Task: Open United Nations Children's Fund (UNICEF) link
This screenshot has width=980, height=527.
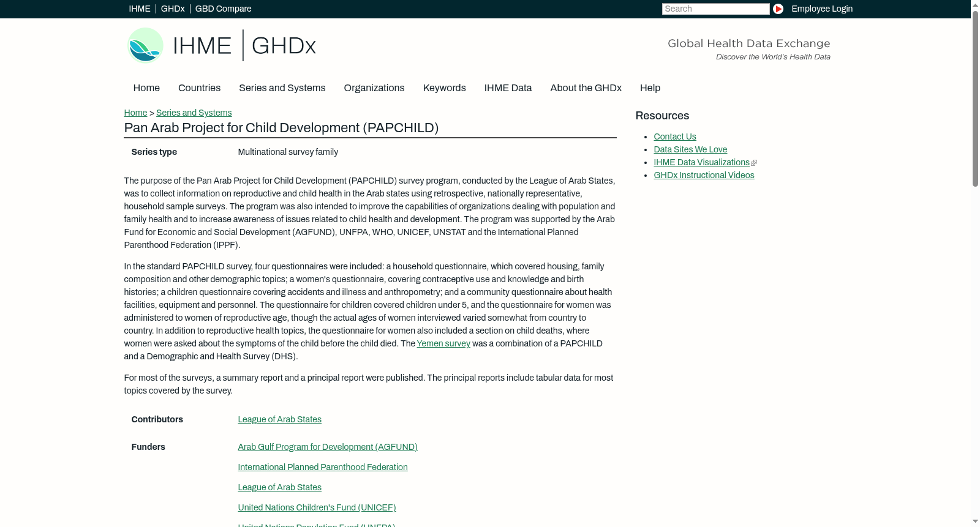Action: [317, 507]
